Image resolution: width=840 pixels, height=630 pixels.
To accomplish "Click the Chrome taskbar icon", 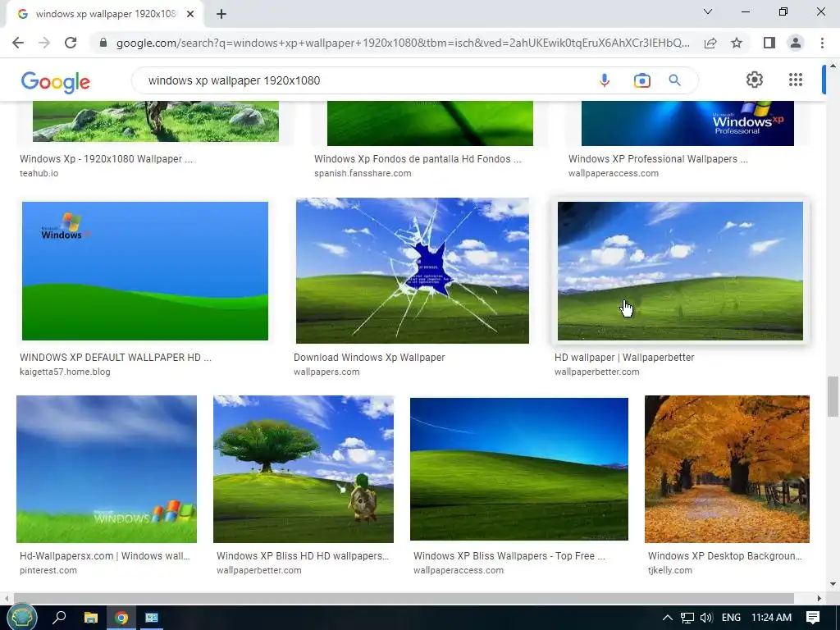I will point(121,618).
